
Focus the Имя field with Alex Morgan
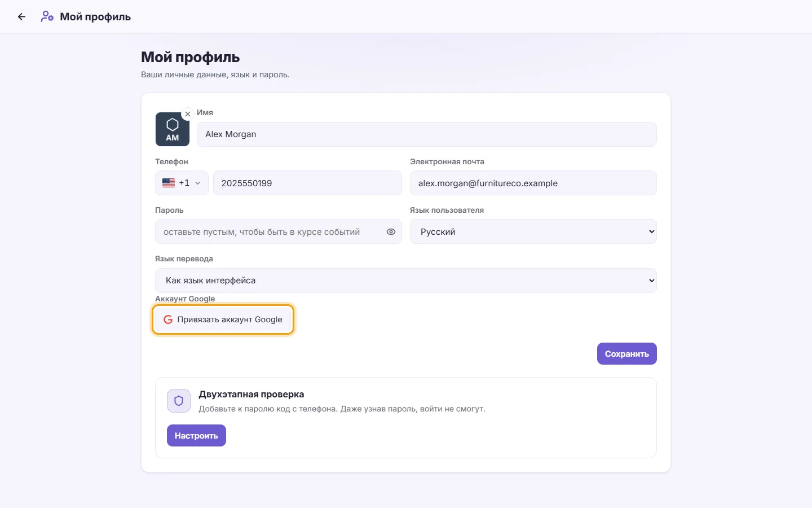(x=427, y=134)
